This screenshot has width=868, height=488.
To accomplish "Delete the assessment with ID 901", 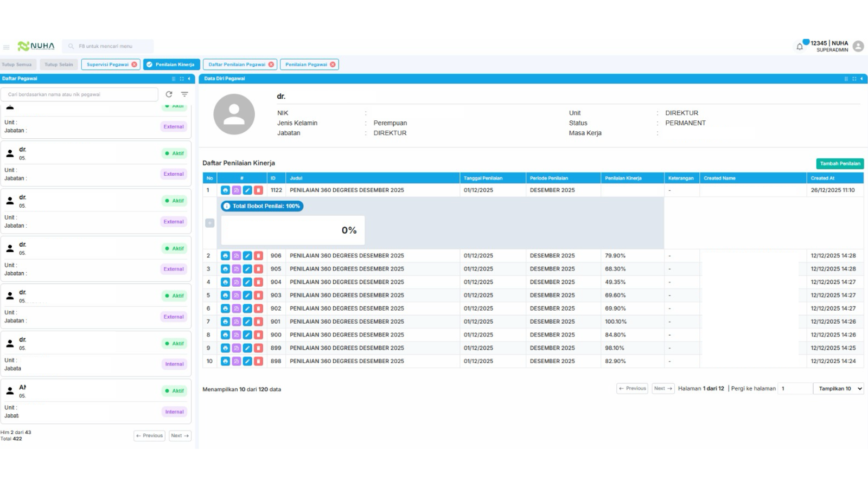I will [x=258, y=322].
